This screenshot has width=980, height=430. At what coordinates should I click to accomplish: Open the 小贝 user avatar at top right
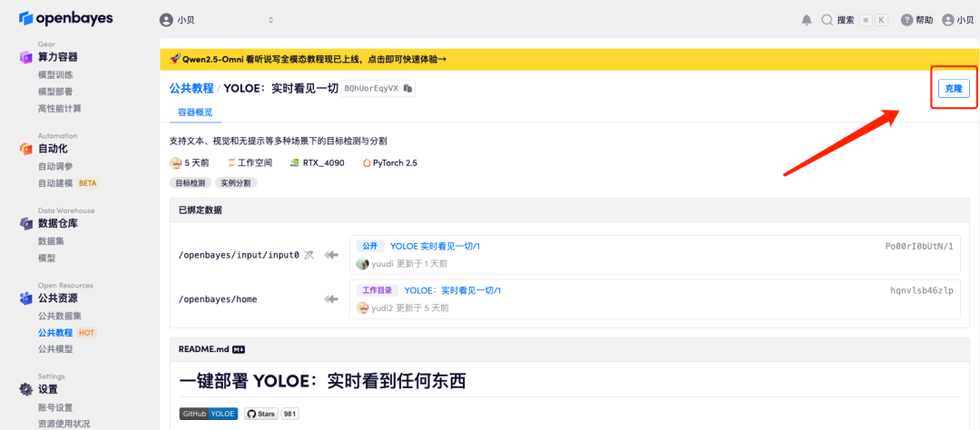[949, 20]
